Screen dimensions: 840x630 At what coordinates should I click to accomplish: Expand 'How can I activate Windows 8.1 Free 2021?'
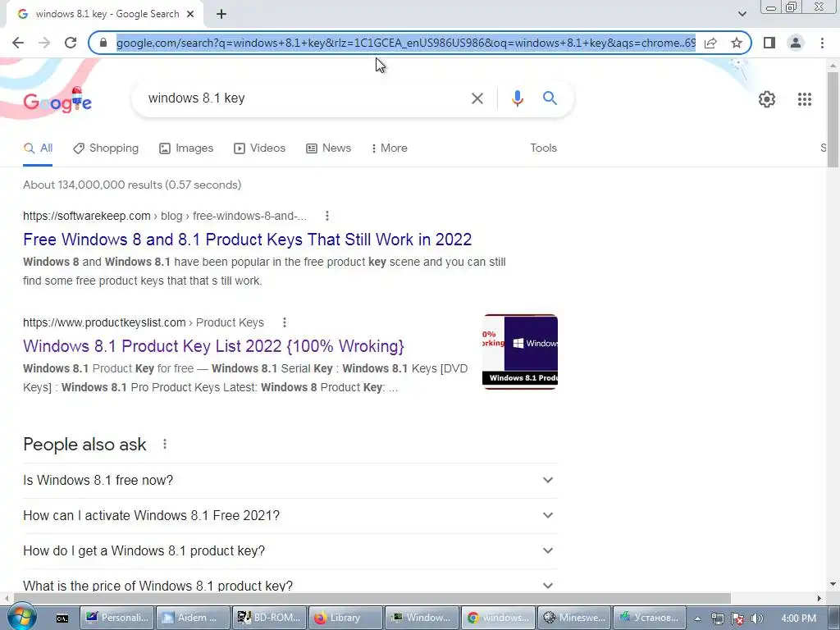290,516
